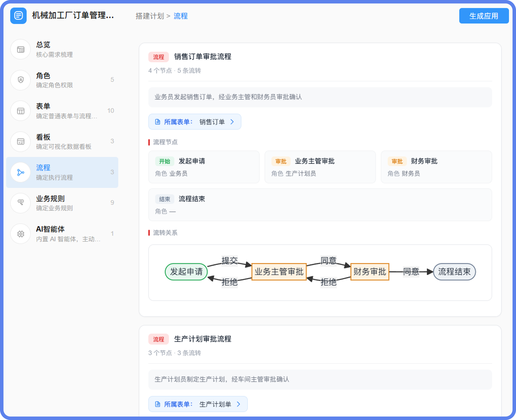Click the 搭建计划 breadcrumb link
This screenshot has height=420, width=516.
150,16
